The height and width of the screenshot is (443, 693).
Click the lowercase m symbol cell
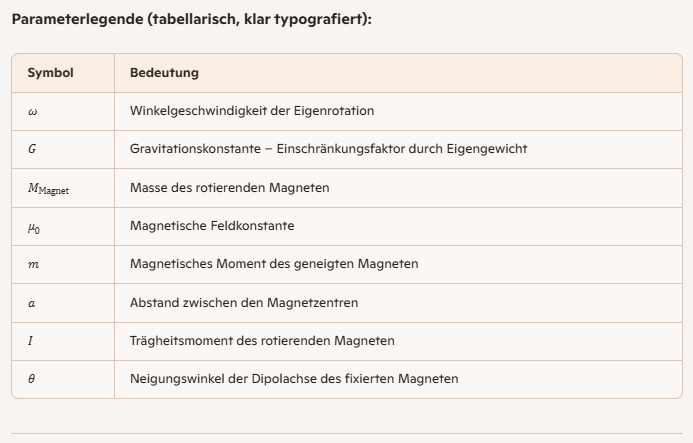point(32,264)
